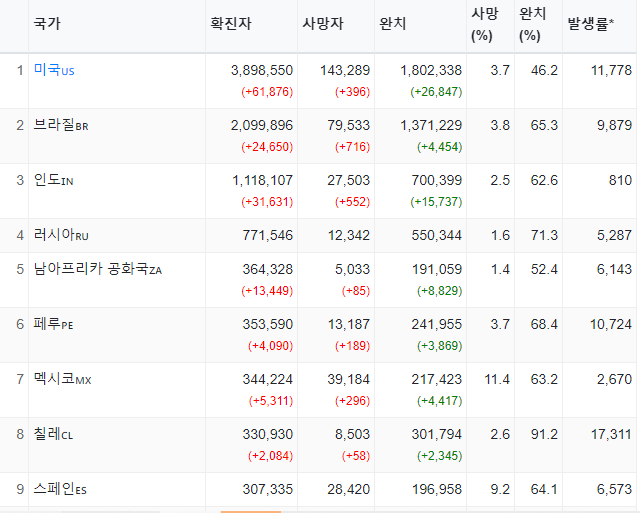The height and width of the screenshot is (513, 640).
Task: Sort by the 사망자 column header
Action: pos(323,23)
